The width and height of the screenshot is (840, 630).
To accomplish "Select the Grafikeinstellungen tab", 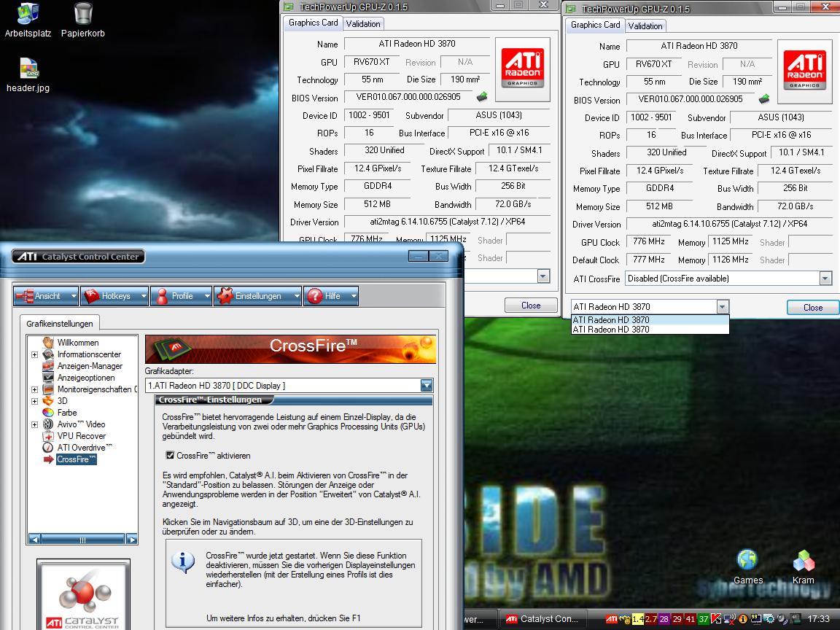I will (x=60, y=324).
